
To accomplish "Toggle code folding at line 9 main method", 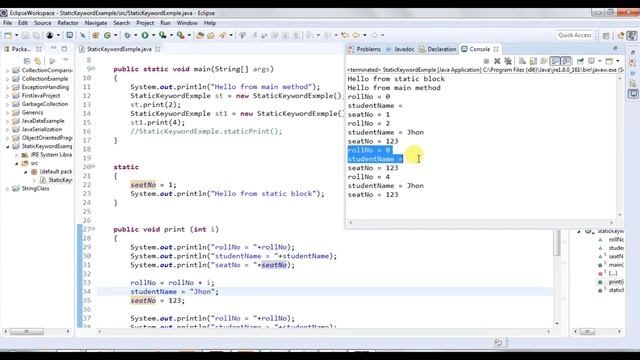I will [93, 69].
